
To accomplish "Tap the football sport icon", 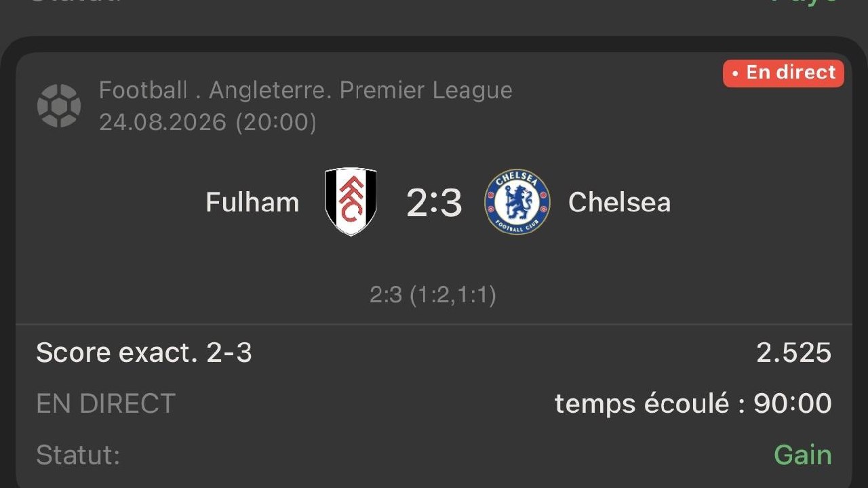I will pos(59,105).
